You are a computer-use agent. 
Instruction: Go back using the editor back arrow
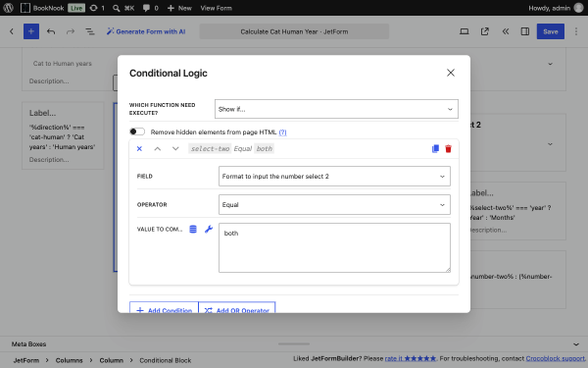coord(12,31)
